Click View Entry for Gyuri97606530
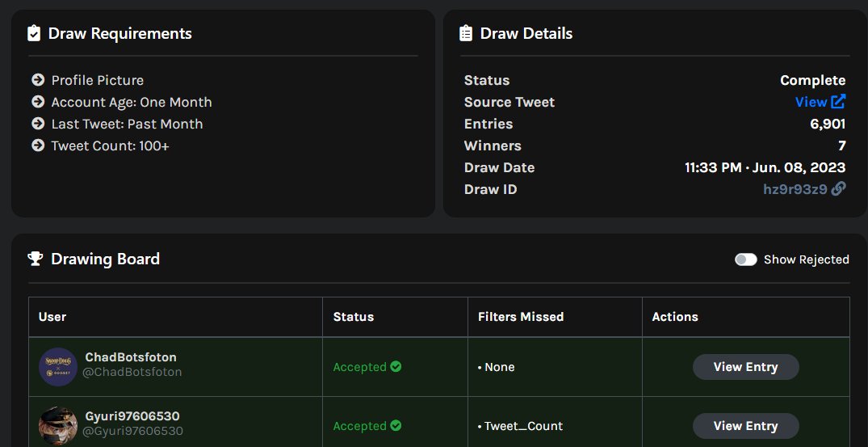The height and width of the screenshot is (447, 868). pyautogui.click(x=745, y=426)
